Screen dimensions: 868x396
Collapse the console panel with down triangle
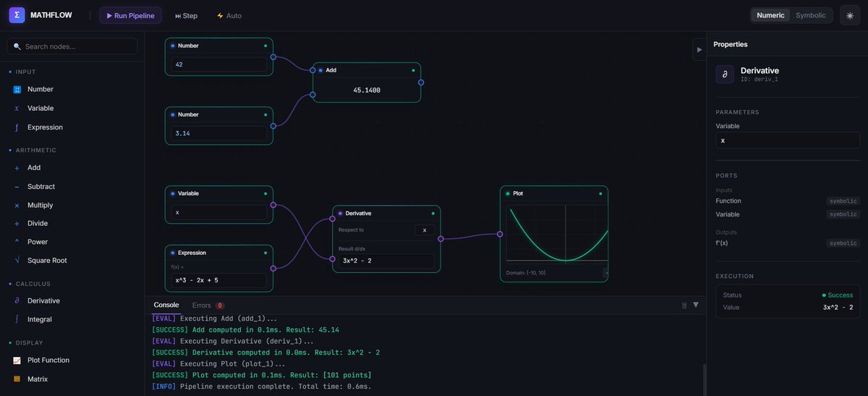(696, 305)
